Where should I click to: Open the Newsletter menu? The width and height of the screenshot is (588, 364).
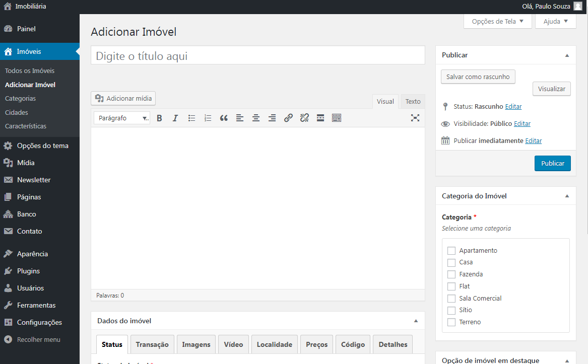40,180
